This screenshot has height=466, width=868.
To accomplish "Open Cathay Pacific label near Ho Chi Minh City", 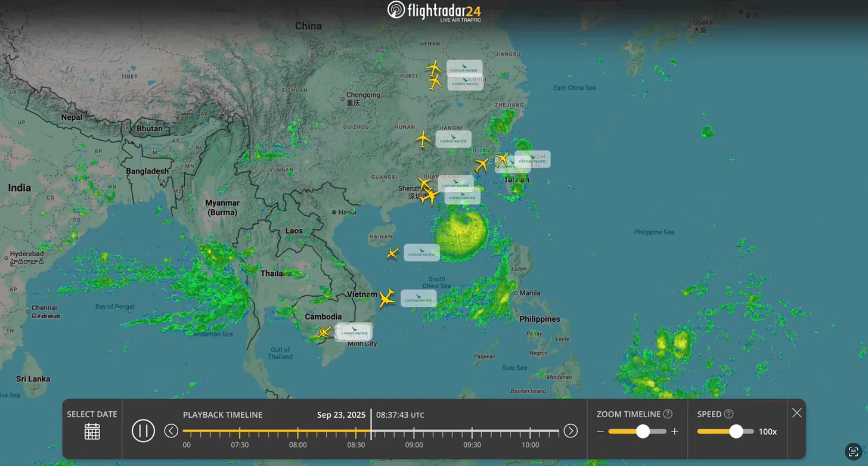I will pyautogui.click(x=354, y=332).
